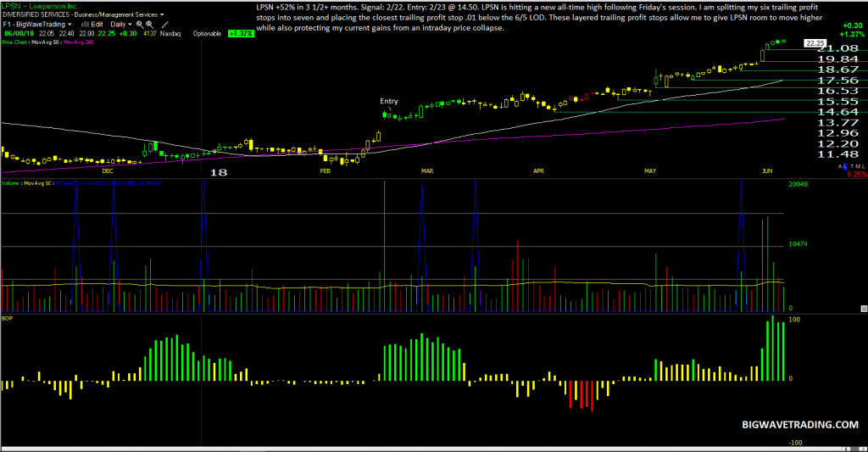Click the Optionable label

(207, 34)
